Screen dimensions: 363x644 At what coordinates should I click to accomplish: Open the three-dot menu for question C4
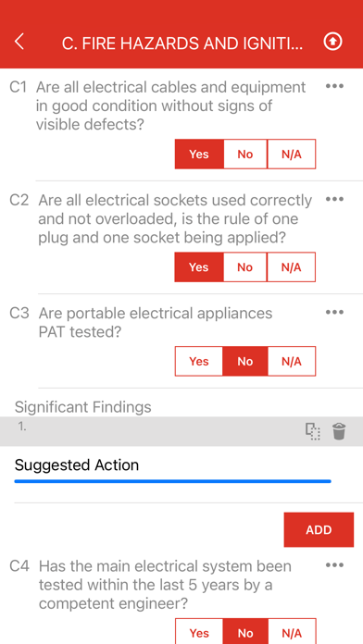tap(334, 565)
